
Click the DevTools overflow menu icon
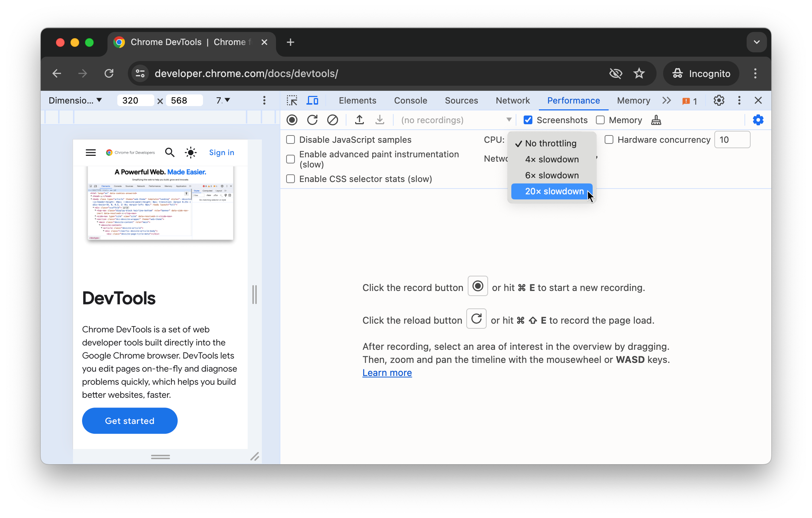(739, 101)
